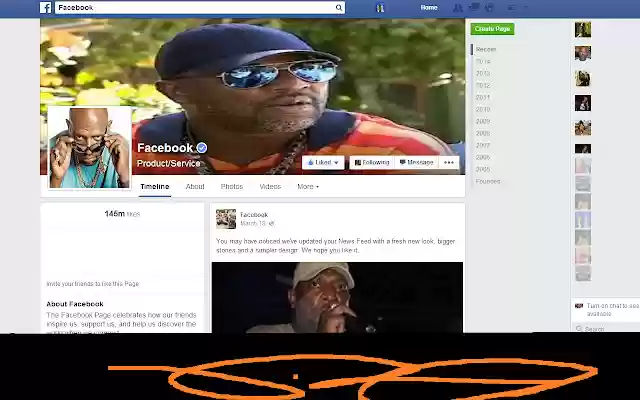Click the chat icon beside 'Turn on chat'

579,306
